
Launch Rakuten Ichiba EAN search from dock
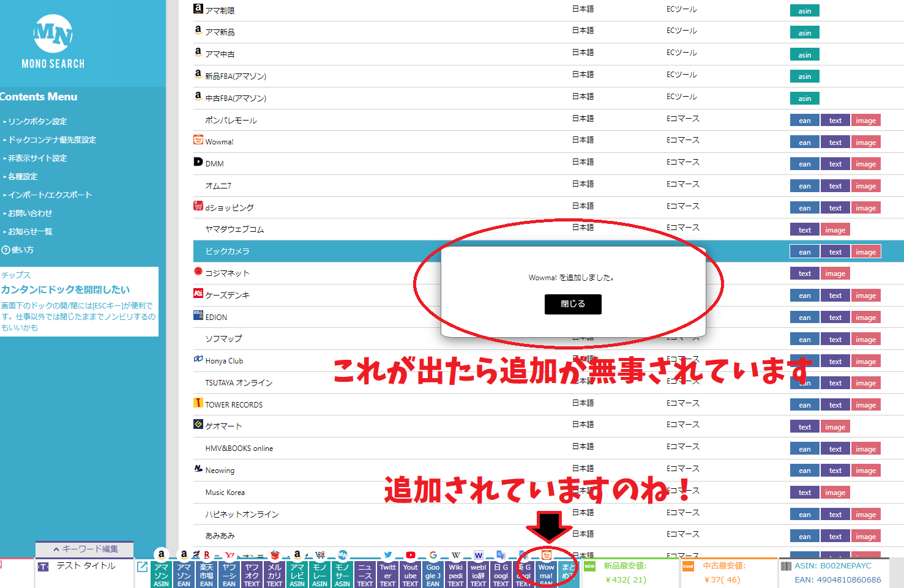(206, 575)
